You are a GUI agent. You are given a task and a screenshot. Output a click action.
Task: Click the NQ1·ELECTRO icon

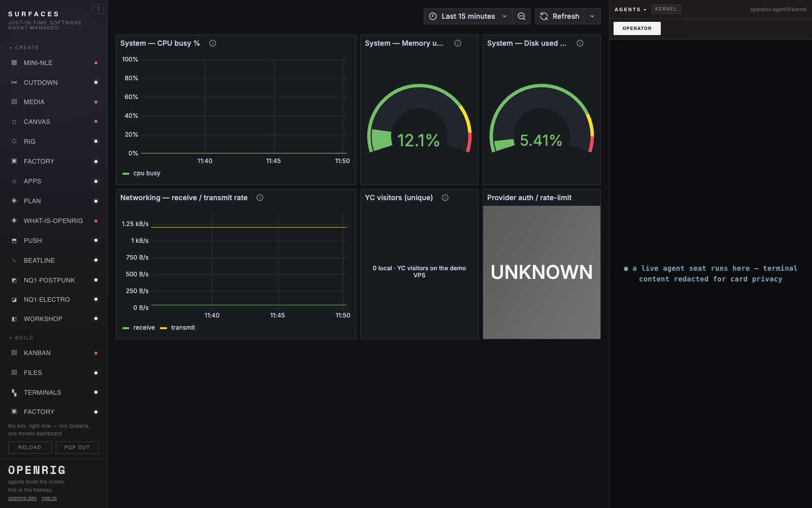pos(14,300)
